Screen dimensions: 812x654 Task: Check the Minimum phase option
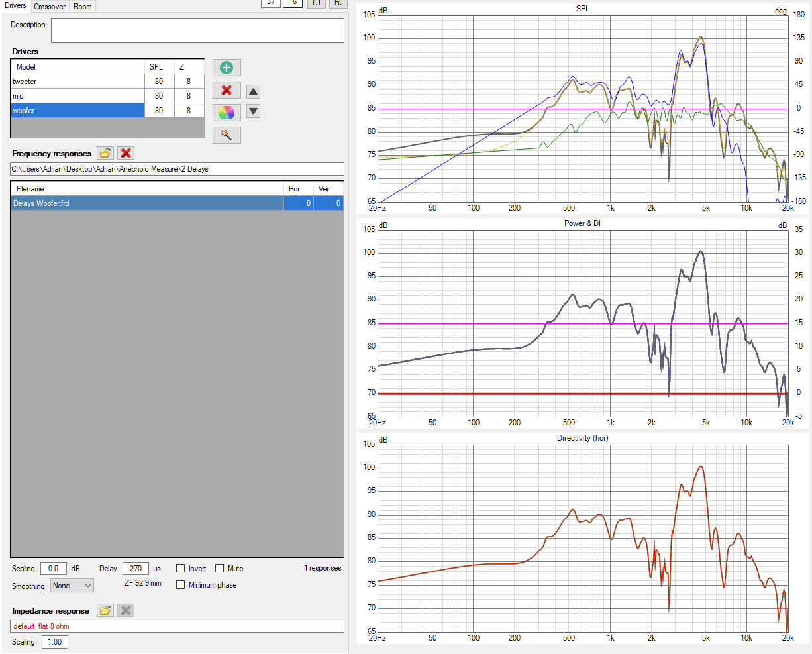click(x=180, y=585)
